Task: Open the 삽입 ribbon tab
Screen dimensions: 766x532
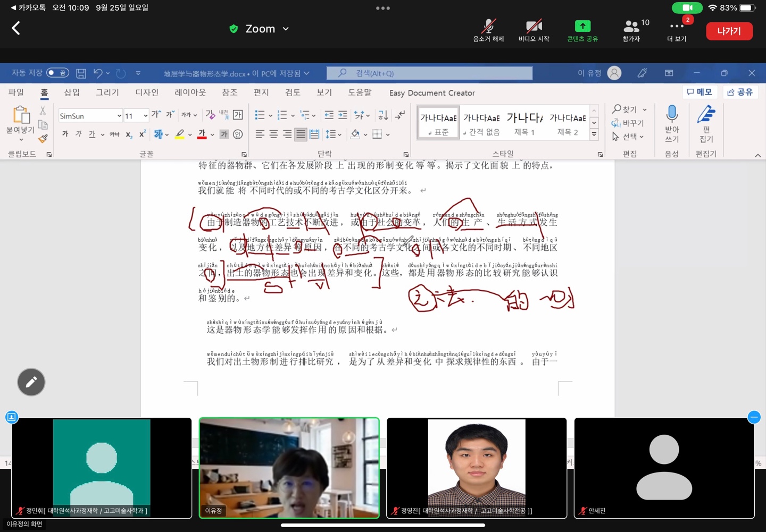Action: click(72, 92)
